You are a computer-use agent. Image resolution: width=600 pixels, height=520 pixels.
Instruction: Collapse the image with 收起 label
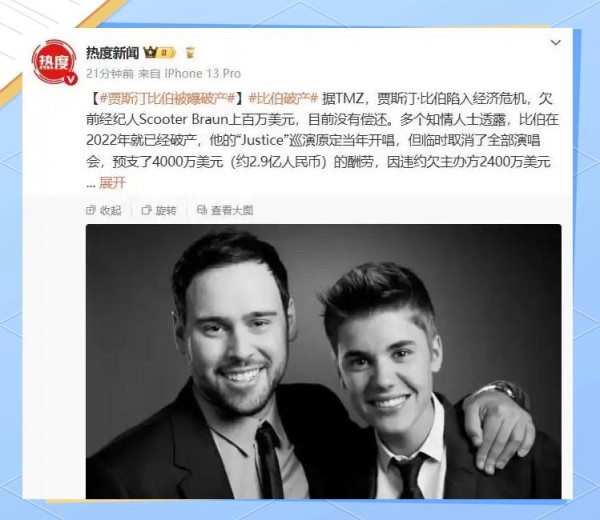111,210
